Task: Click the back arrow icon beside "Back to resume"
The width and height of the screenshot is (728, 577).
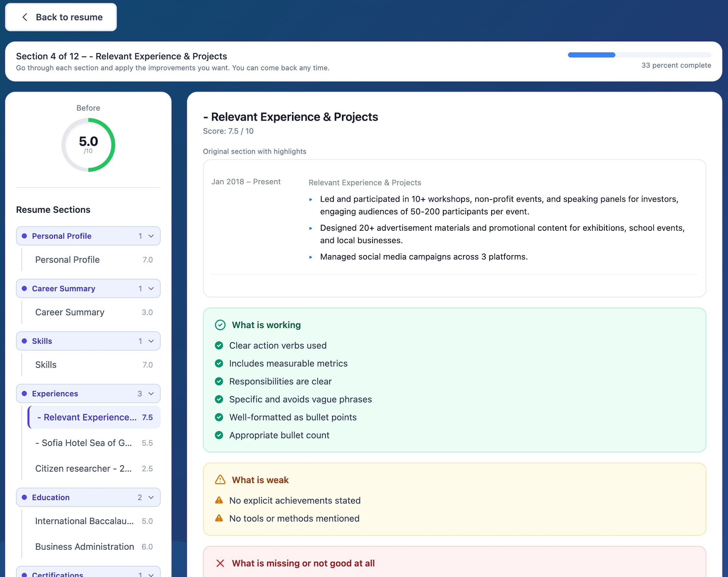Action: (25, 17)
